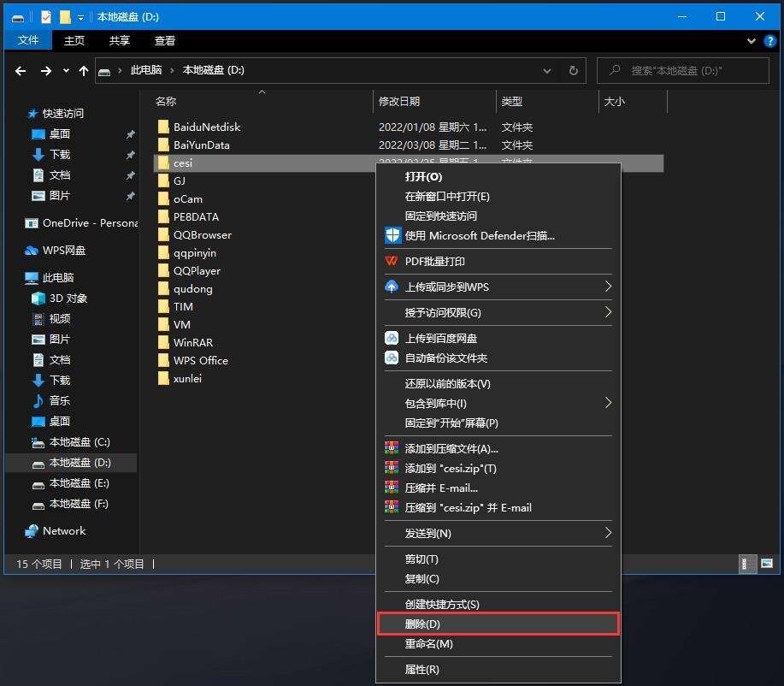Switch to details view in status bar
The width and height of the screenshot is (784, 686).
pyautogui.click(x=746, y=565)
